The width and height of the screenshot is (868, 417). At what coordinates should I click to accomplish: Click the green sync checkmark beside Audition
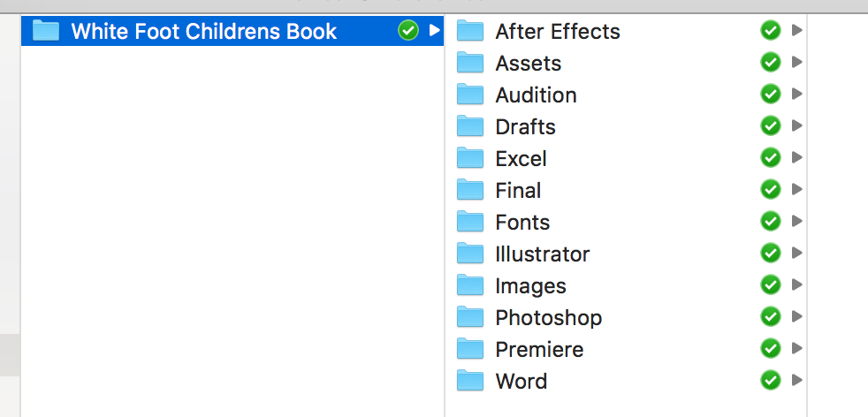pos(770,94)
